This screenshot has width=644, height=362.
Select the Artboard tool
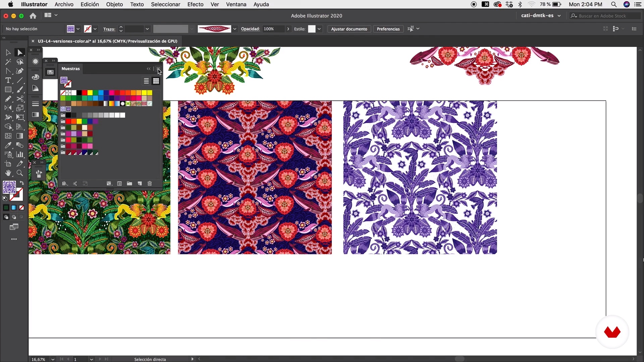[x=8, y=164]
